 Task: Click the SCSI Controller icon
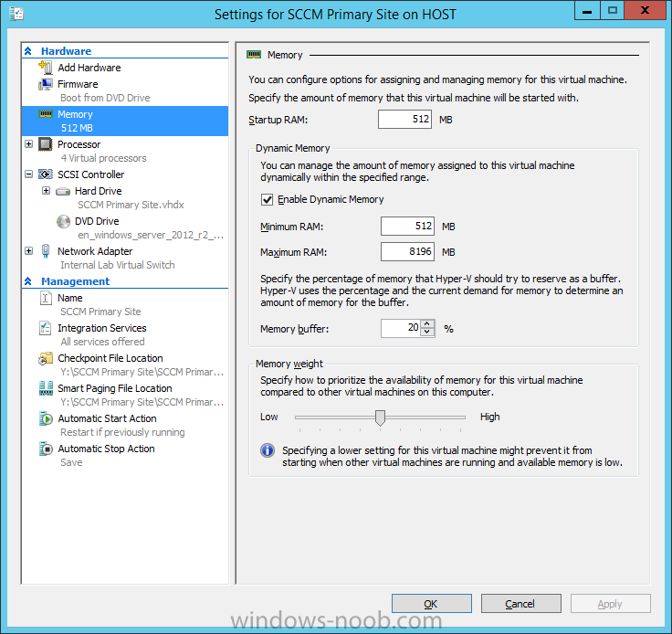tap(46, 174)
